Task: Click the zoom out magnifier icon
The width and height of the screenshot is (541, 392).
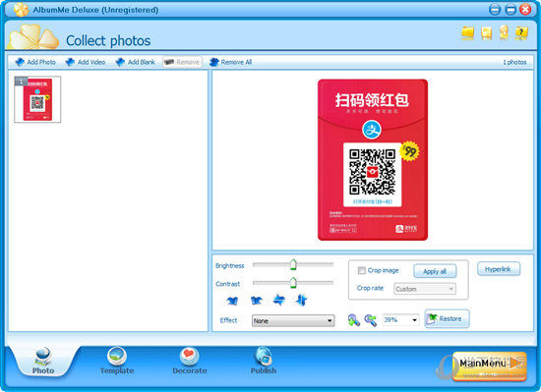Action: (x=371, y=320)
